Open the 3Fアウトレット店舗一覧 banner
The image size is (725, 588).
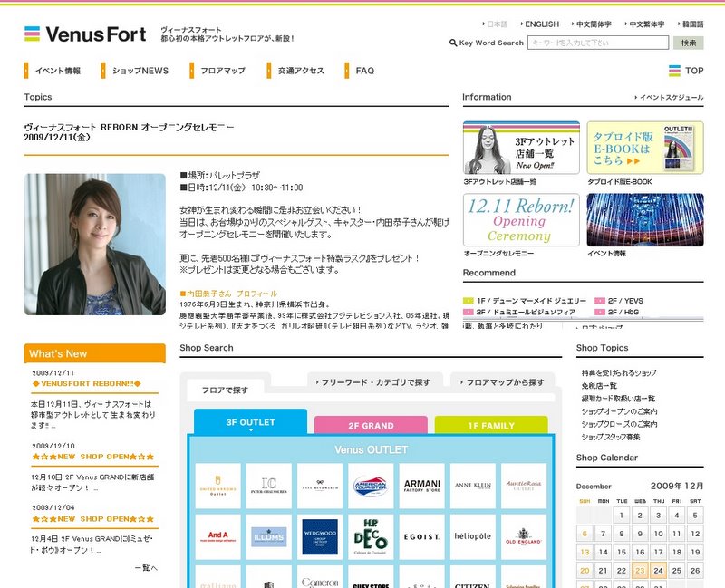[x=521, y=148]
